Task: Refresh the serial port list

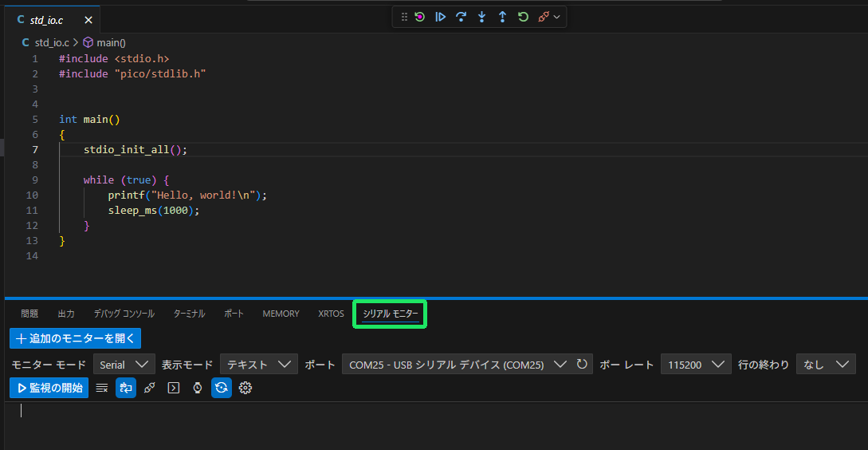Action: 583,364
